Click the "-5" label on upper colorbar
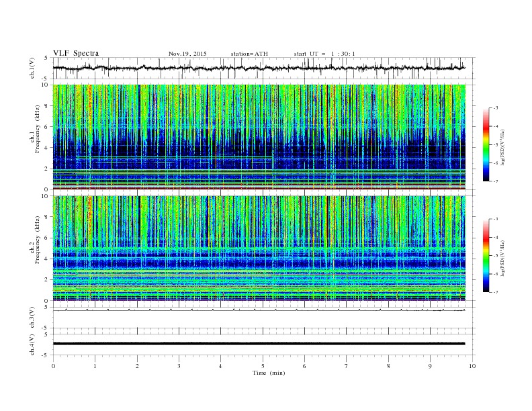The height and width of the screenshot is (411, 532). click(x=496, y=145)
